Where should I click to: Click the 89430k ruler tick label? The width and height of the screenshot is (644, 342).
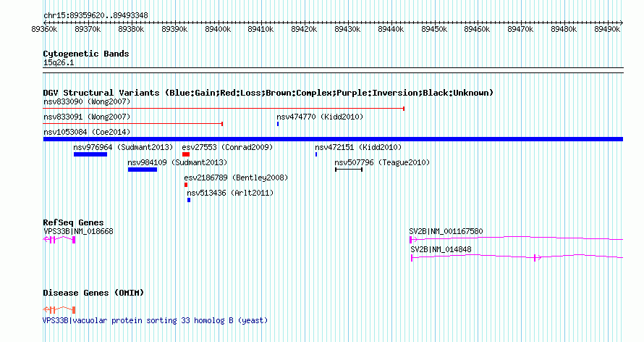click(x=347, y=29)
